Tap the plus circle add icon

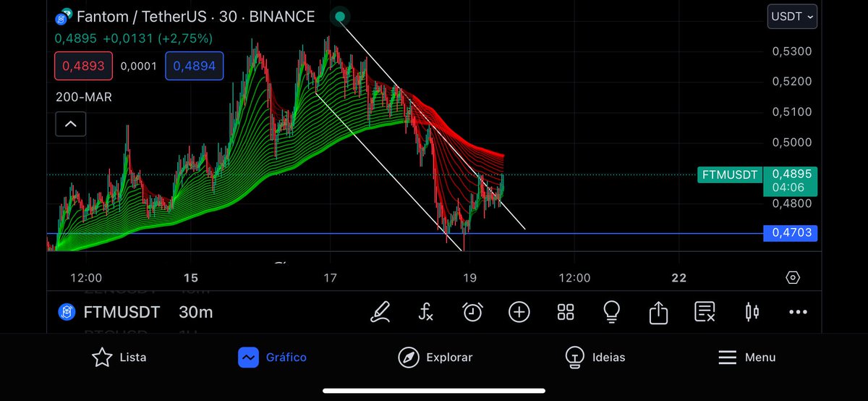click(x=519, y=312)
